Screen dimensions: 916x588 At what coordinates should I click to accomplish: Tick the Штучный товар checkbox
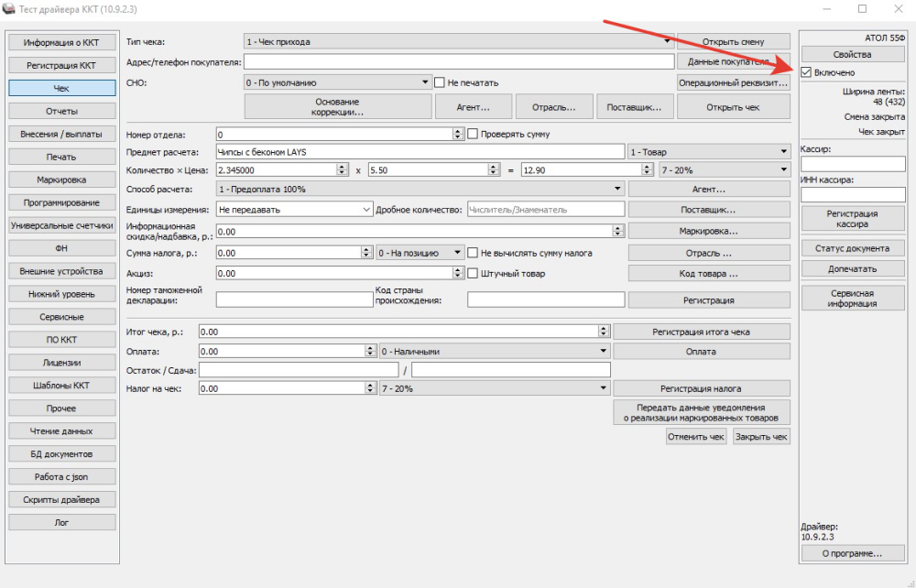(473, 273)
